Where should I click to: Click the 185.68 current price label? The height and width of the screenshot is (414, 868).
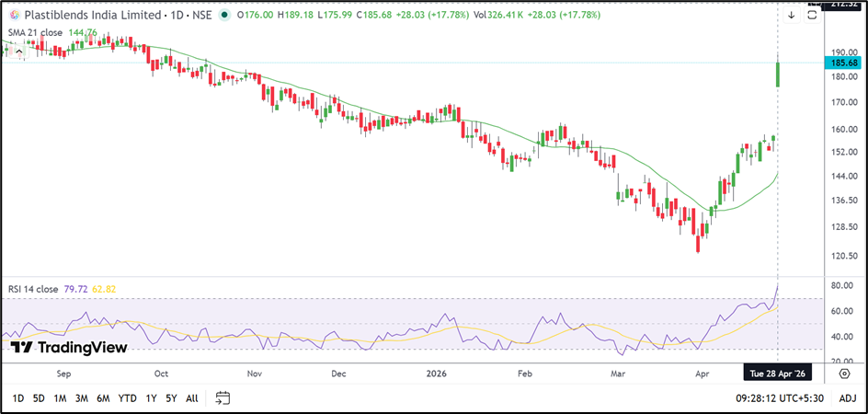(x=843, y=63)
